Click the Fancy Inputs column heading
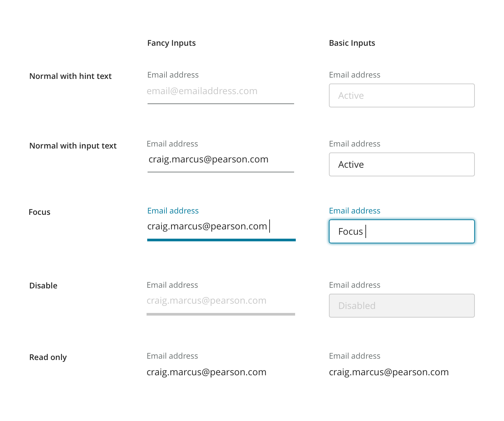Screen dimensions: 504x421 pyautogui.click(x=171, y=43)
